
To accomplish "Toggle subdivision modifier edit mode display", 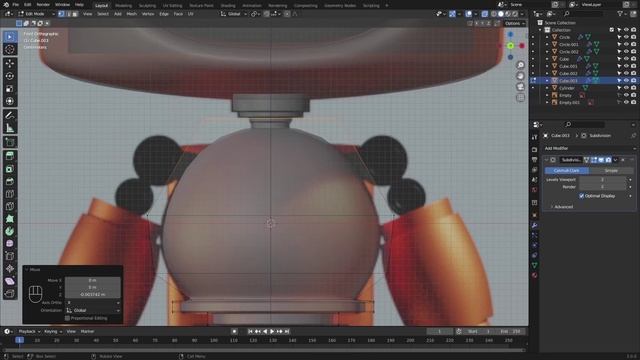I will 594,160.
